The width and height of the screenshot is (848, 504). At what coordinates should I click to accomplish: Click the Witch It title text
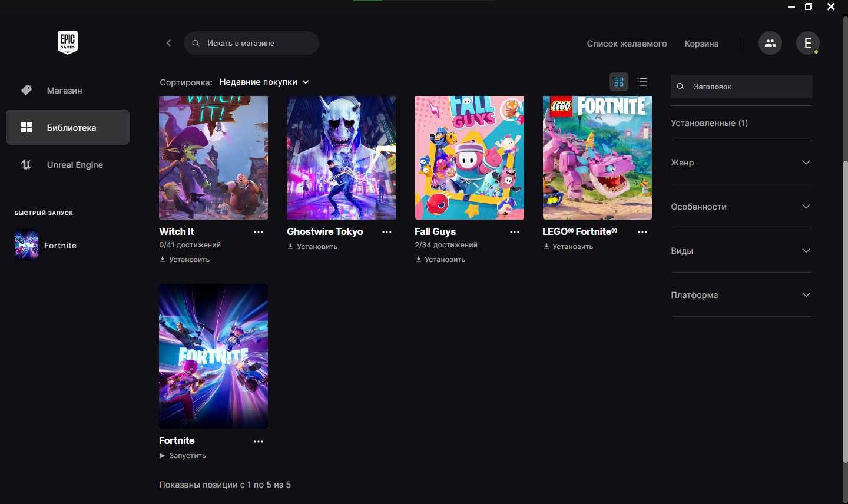click(177, 232)
